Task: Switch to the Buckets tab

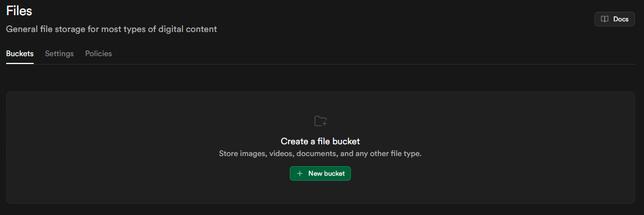Action: [x=20, y=54]
